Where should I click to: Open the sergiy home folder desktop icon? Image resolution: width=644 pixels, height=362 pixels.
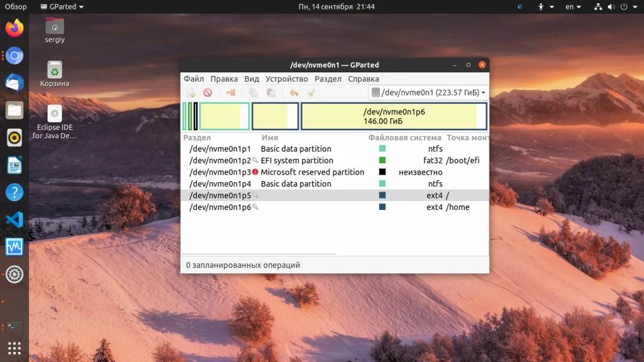coord(55,30)
